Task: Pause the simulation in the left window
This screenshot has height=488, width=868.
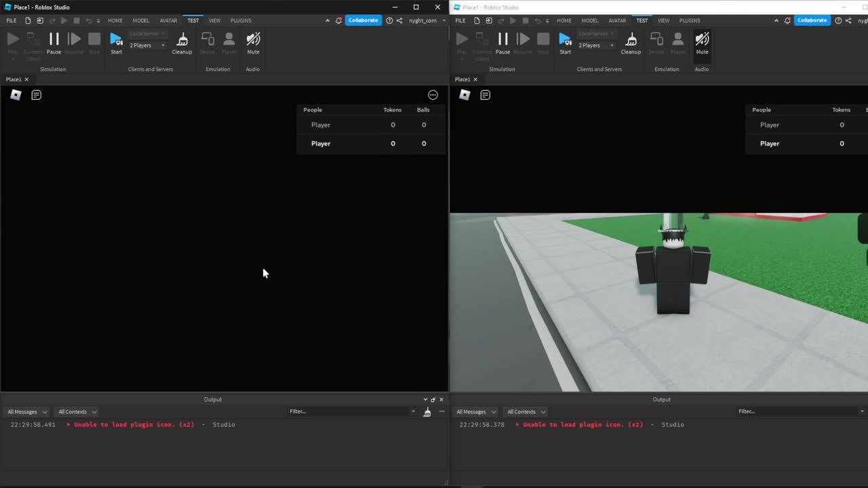Action: [x=54, y=43]
